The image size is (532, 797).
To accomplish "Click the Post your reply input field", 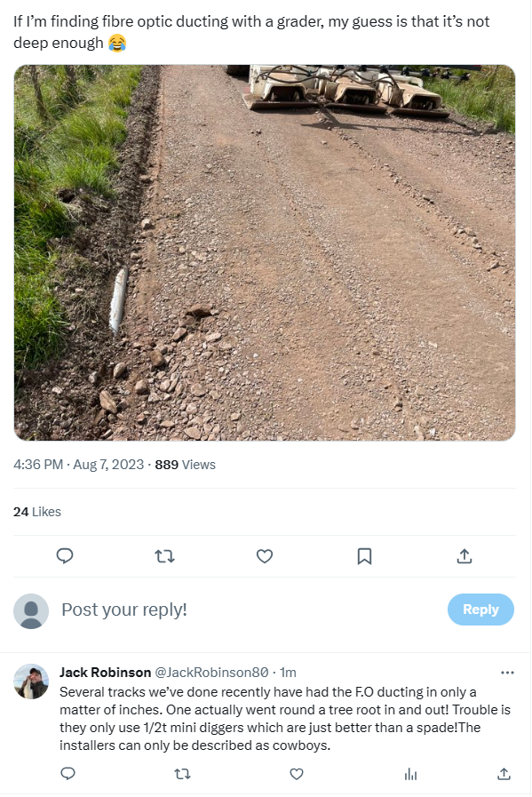I will tap(124, 610).
